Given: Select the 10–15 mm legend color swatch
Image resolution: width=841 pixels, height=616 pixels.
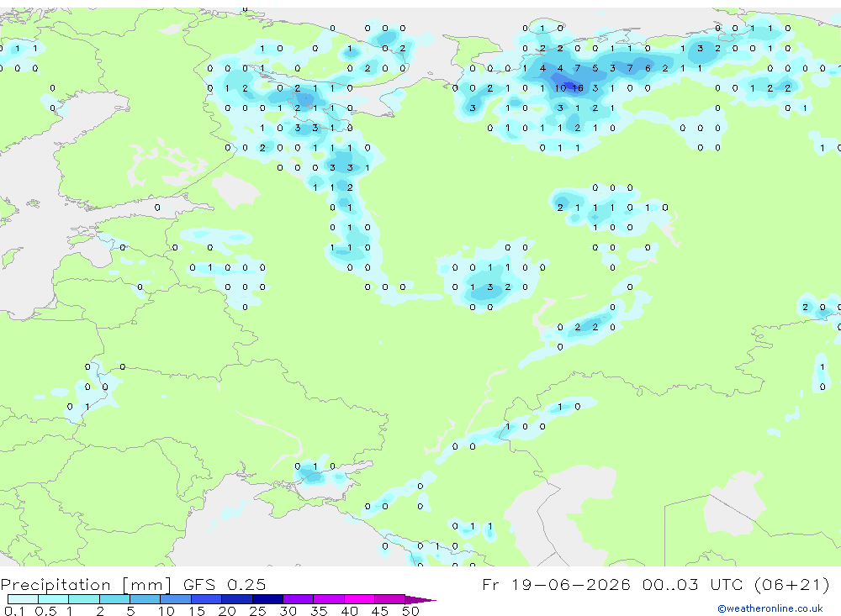Looking at the screenshot, I should (176, 599).
